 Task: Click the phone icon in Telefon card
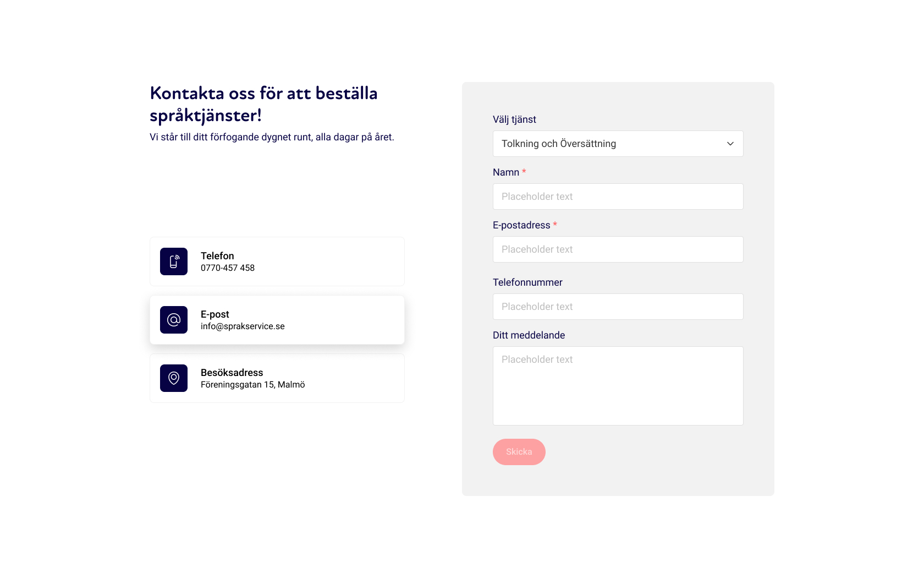click(174, 261)
